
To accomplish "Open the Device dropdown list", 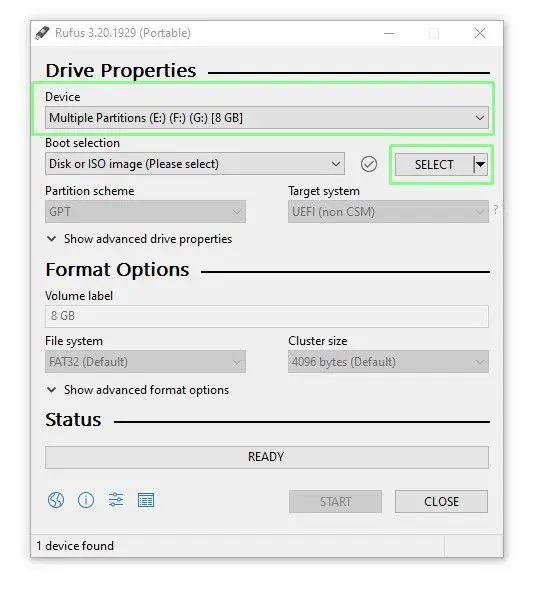I will (267, 118).
